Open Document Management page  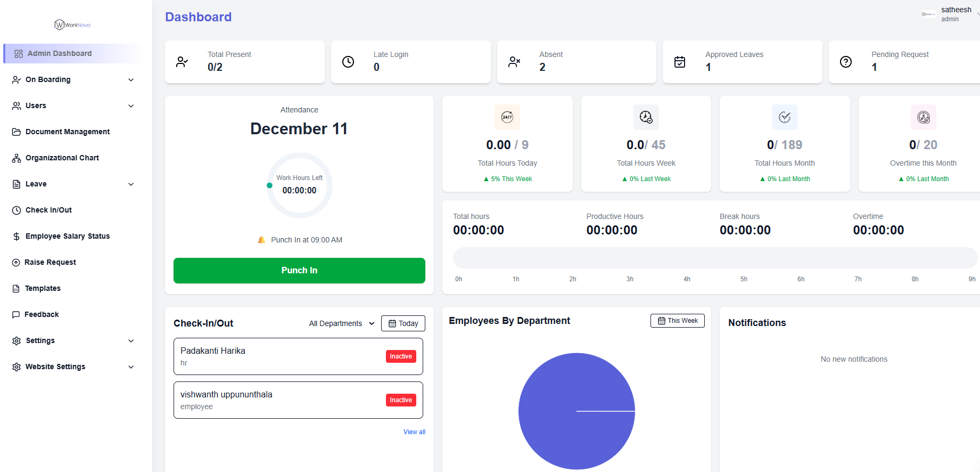(x=68, y=132)
